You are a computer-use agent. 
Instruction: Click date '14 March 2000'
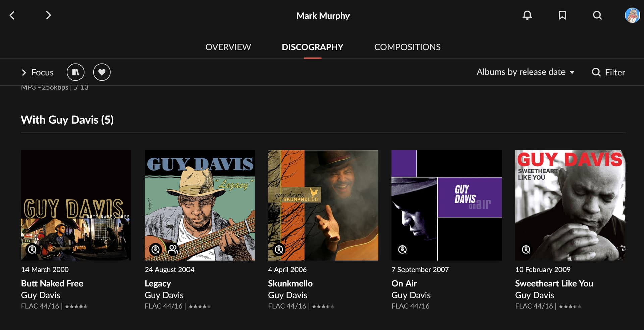(45, 270)
